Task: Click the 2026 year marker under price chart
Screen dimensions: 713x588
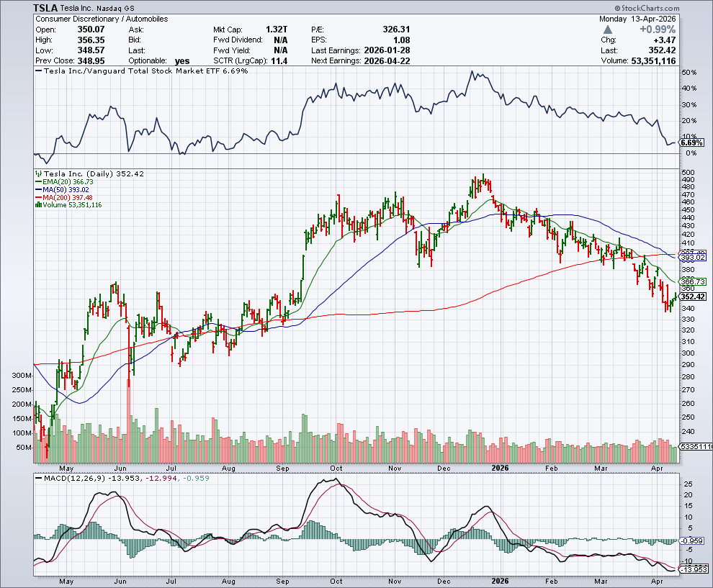Action: (x=500, y=468)
